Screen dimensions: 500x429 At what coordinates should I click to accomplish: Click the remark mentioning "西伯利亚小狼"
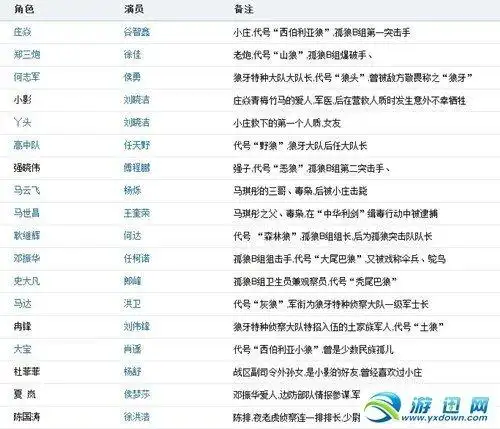point(313,350)
